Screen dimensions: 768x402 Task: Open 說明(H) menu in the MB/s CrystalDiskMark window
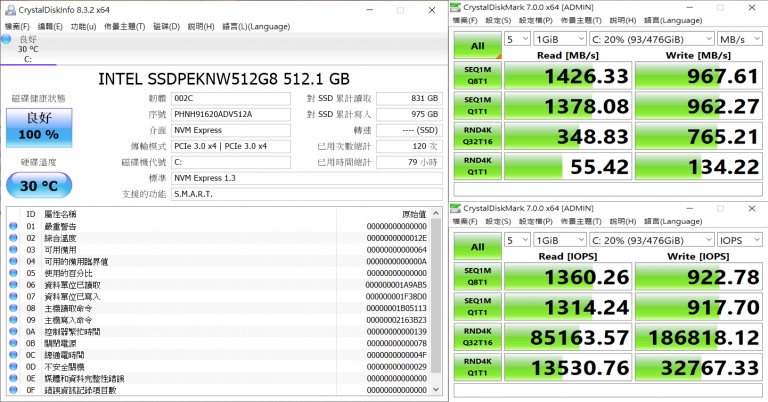623,21
